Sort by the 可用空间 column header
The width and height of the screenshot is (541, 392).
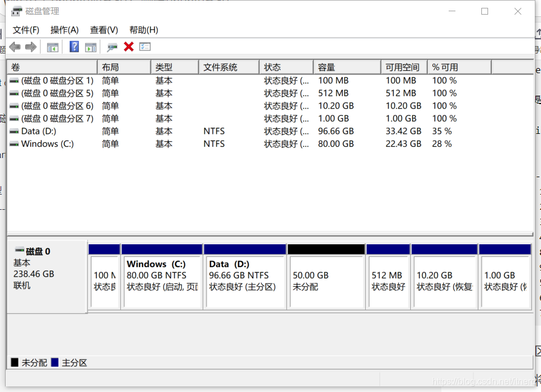click(x=404, y=67)
